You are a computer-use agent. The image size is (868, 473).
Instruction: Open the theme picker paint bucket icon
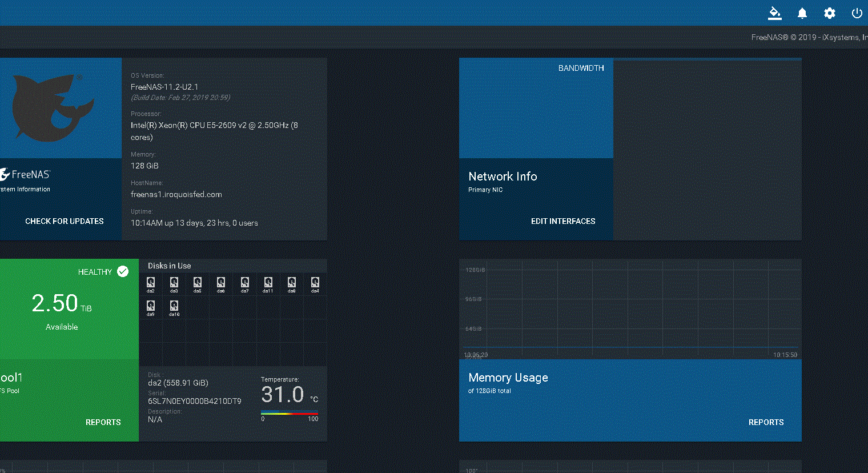(774, 13)
